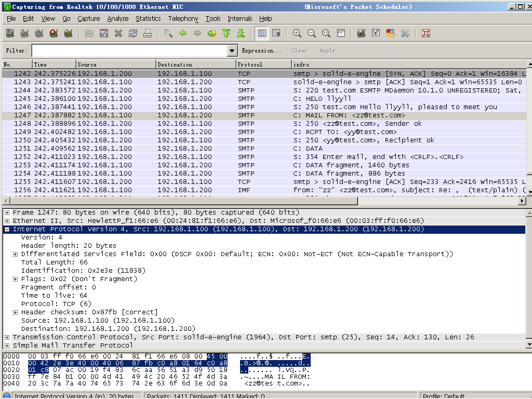The image size is (532, 399).
Task: Reset zoom to normal size icon
Action: pyautogui.click(x=326, y=33)
